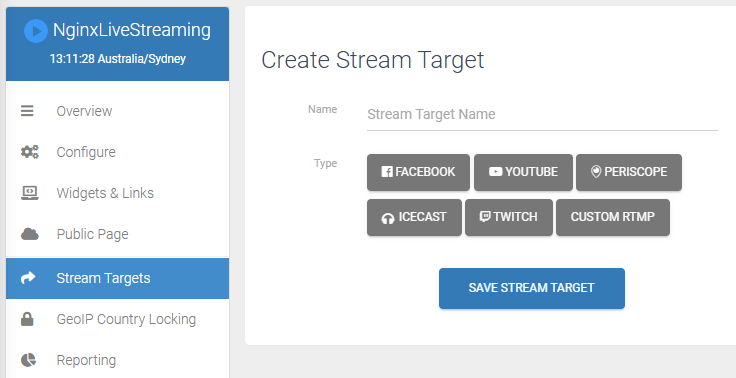Click the Widgets & Links laptop icon
Image resolution: width=736 pixels, height=378 pixels.
coord(30,193)
